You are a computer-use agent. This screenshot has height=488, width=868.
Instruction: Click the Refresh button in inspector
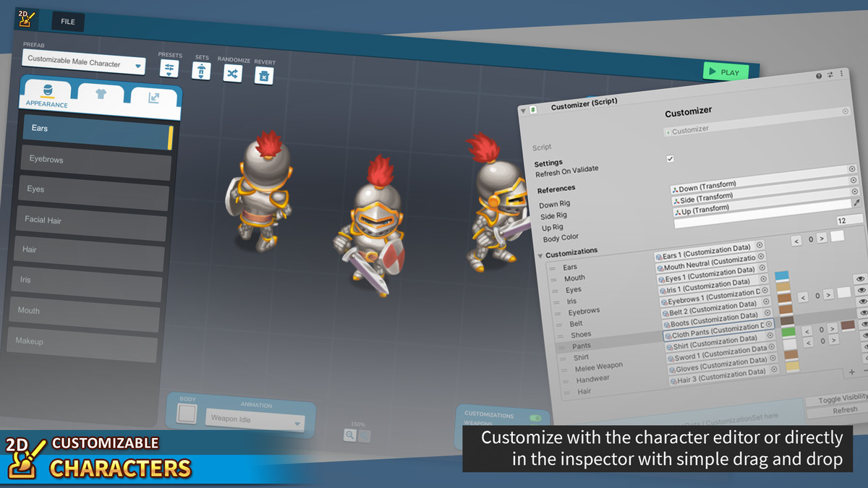[x=845, y=410]
